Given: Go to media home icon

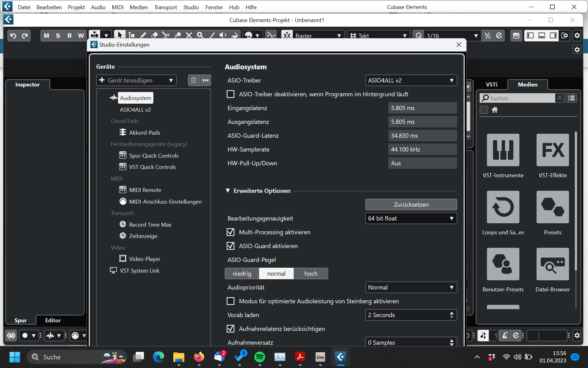Looking at the screenshot, I should click(x=495, y=110).
